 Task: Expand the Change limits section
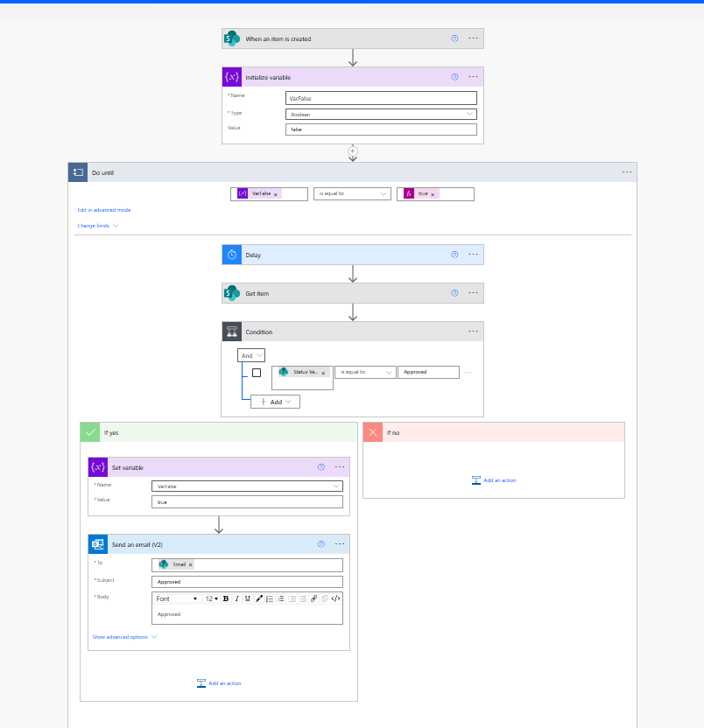pos(97,226)
